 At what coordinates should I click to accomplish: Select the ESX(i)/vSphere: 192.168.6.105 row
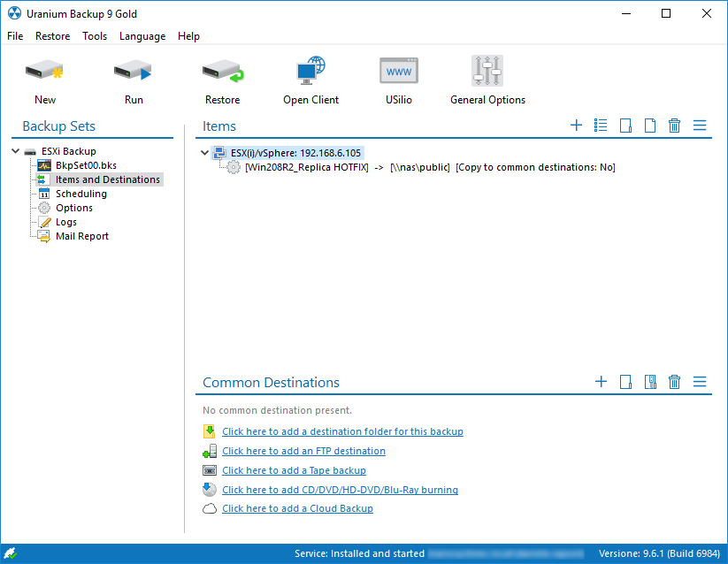[287, 153]
